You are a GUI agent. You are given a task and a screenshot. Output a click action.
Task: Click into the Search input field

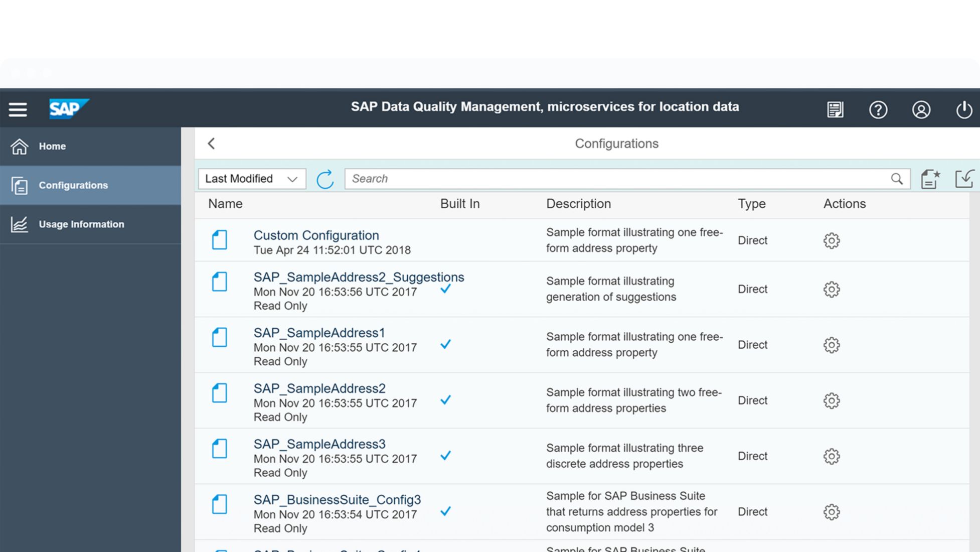(617, 179)
